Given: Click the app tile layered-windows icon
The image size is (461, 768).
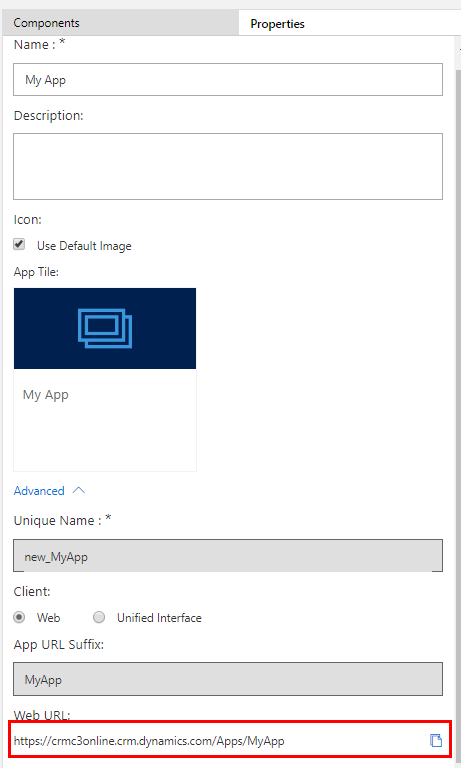Looking at the screenshot, I should tap(105, 328).
